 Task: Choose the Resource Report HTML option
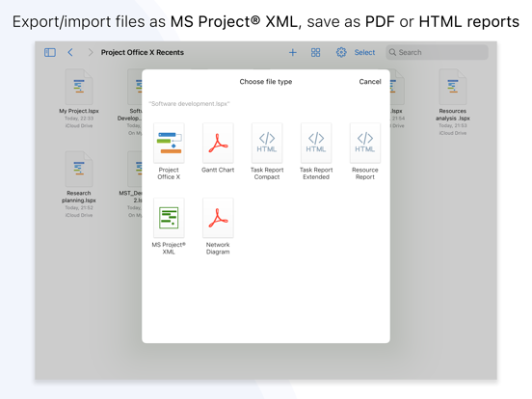click(x=365, y=151)
